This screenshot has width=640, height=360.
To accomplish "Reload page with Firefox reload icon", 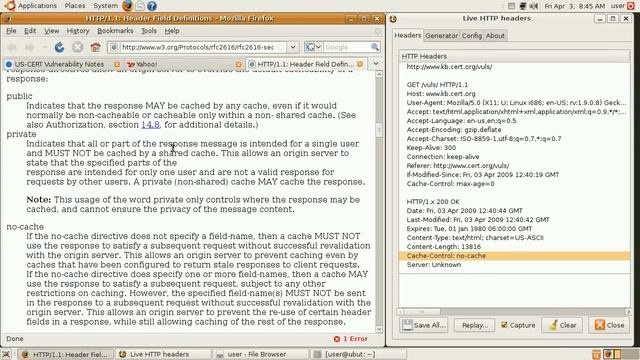I will pos(60,47).
